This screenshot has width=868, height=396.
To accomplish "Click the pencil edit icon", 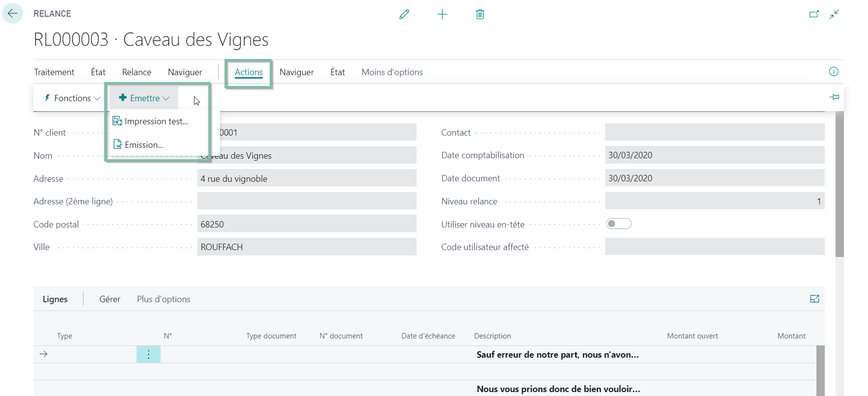I will click(x=404, y=14).
